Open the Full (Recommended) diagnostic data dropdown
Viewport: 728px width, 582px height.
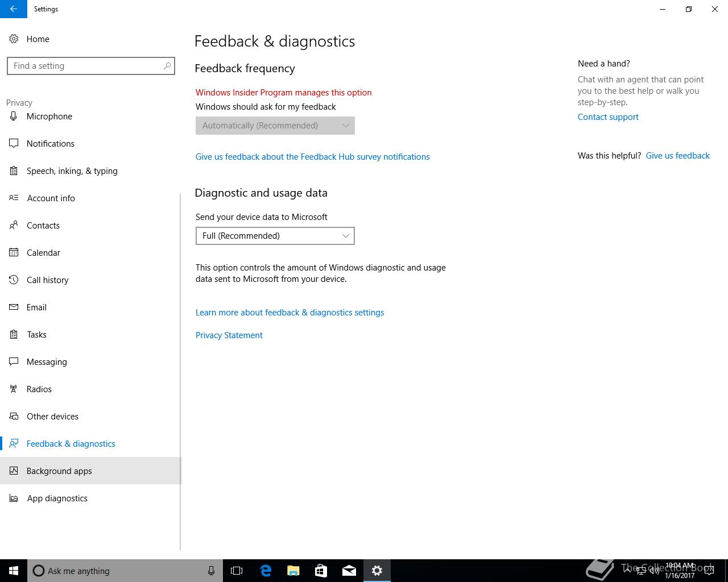(x=275, y=236)
